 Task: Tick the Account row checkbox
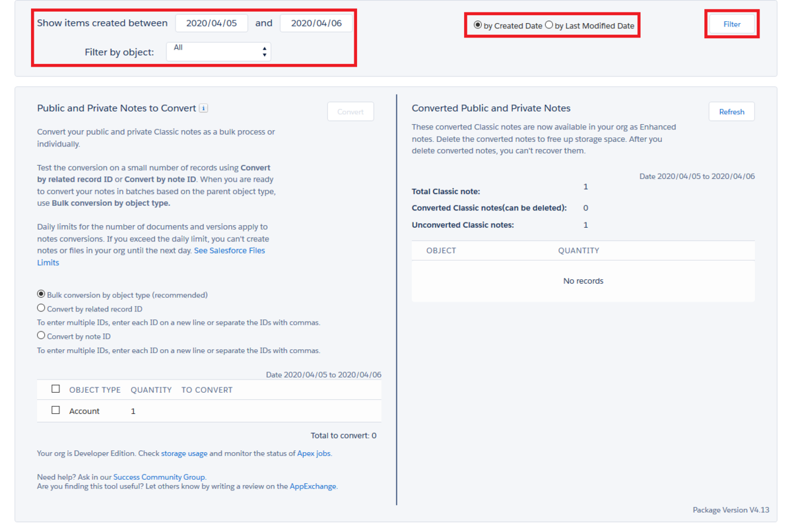pyautogui.click(x=55, y=410)
